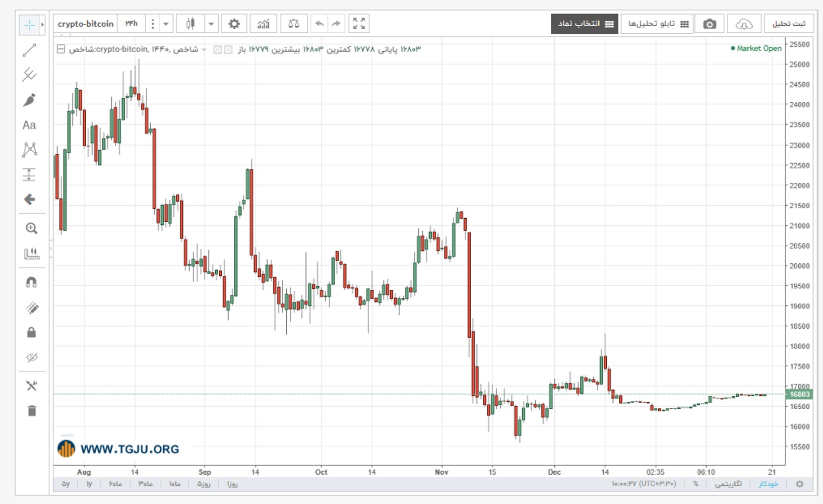Take a chart snapshot with camera icon
Image resolution: width=823 pixels, height=504 pixels.
coord(710,24)
